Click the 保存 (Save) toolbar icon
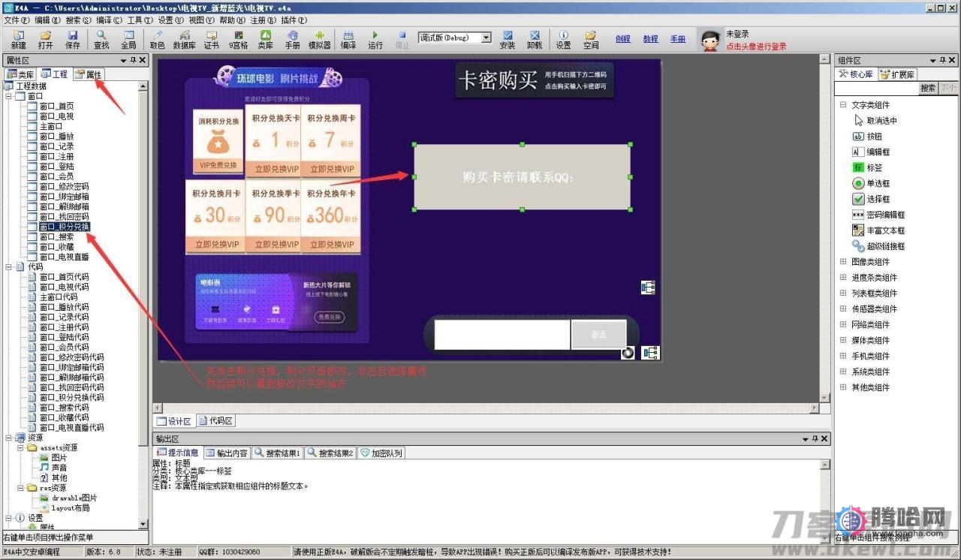Image resolution: width=961 pixels, height=560 pixels. point(73,40)
